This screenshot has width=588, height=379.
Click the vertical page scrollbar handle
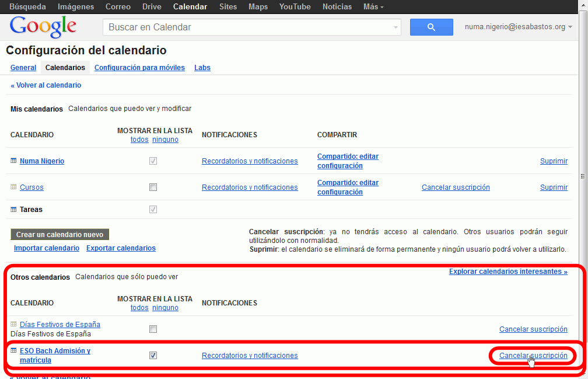583,176
